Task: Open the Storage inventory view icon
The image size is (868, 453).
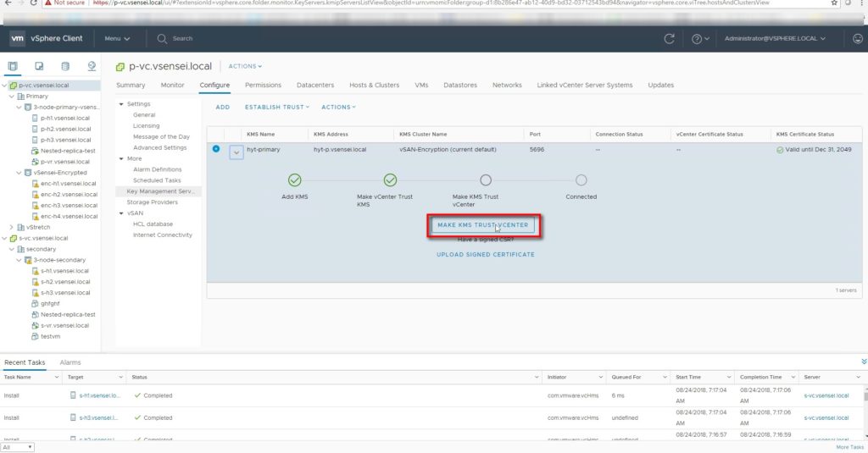Action: point(65,66)
